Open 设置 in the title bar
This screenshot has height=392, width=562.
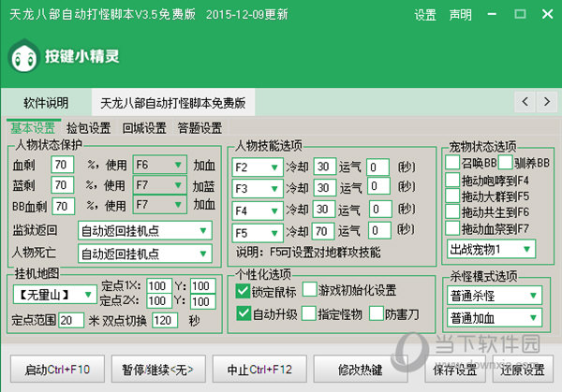click(425, 15)
